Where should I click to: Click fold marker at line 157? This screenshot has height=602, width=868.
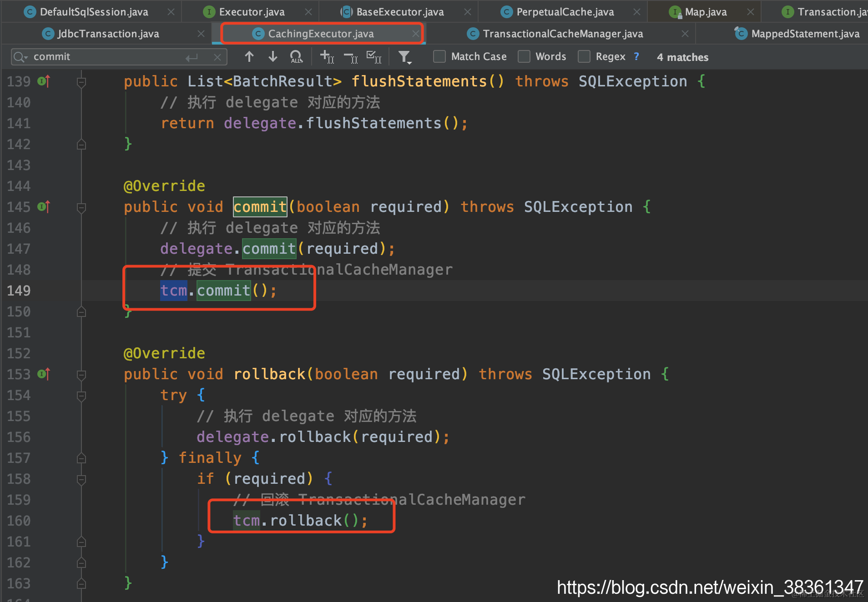point(81,458)
